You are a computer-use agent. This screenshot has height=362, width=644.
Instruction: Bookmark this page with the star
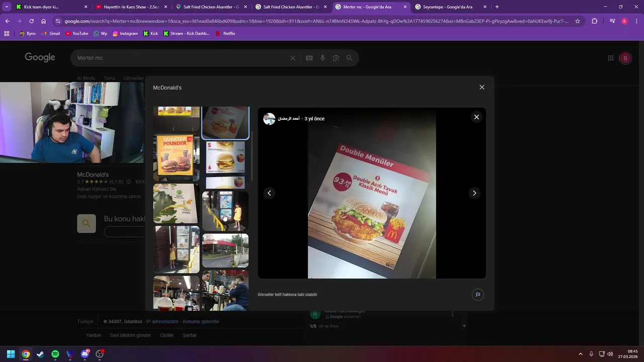(578, 21)
